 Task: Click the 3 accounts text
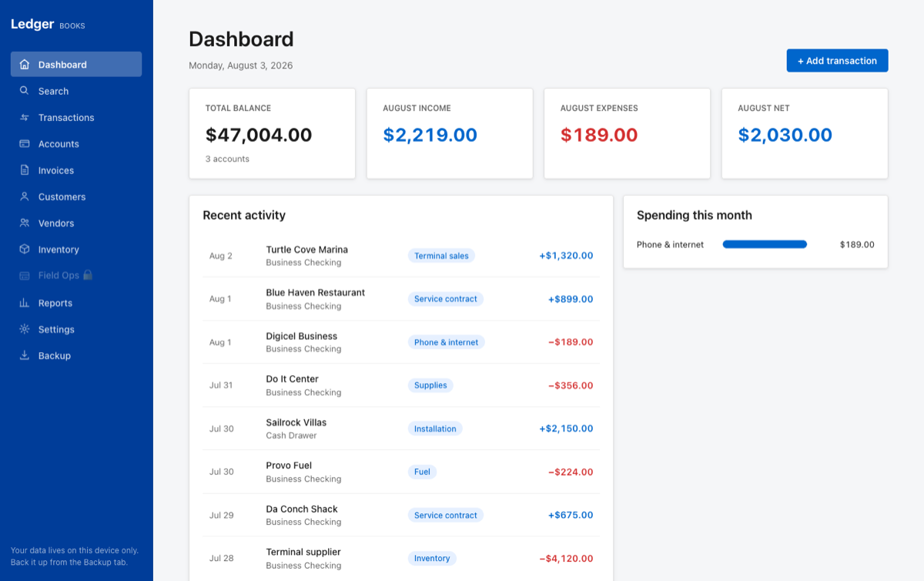(227, 159)
